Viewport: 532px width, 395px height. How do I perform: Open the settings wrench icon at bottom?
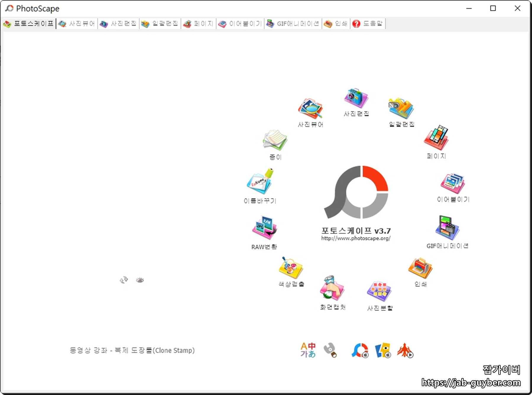pos(330,350)
